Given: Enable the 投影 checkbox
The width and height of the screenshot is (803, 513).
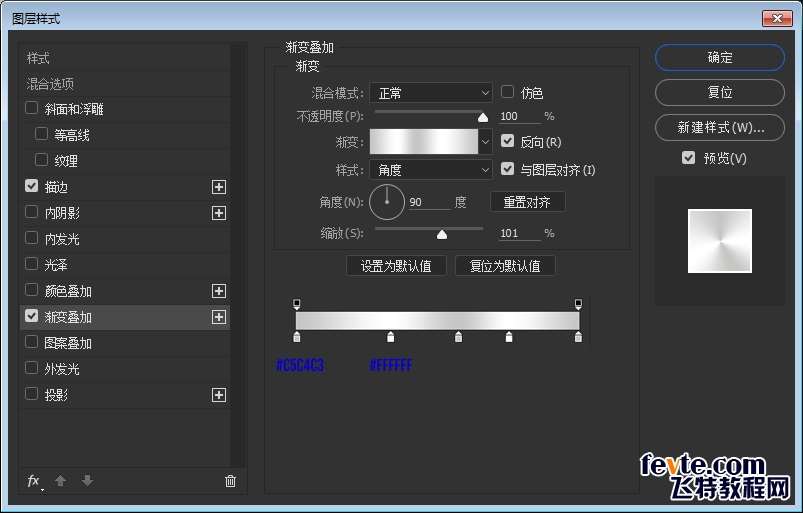Looking at the screenshot, I should [31, 394].
